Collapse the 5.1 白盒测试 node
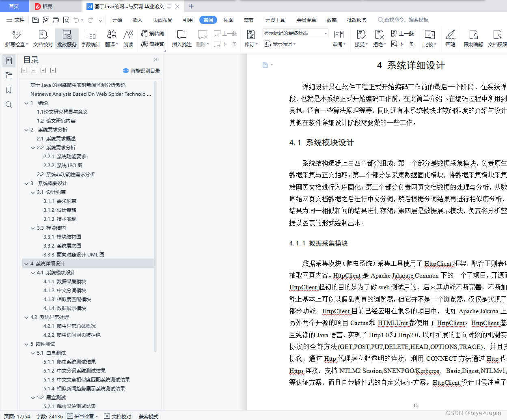Screen dimensions: 507x420 tap(33, 353)
